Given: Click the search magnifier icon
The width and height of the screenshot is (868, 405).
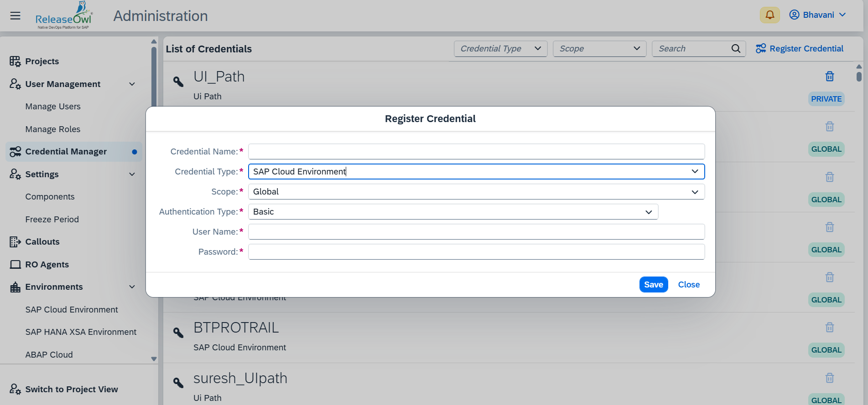Looking at the screenshot, I should (x=736, y=49).
